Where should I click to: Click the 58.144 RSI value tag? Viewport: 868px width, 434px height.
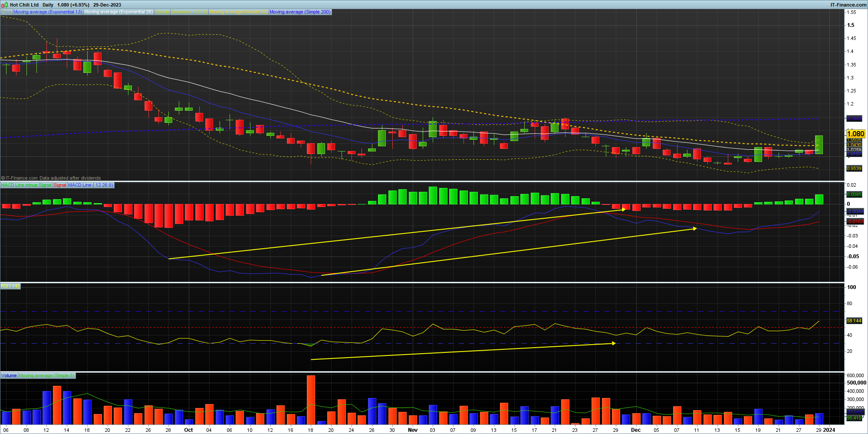point(854,321)
